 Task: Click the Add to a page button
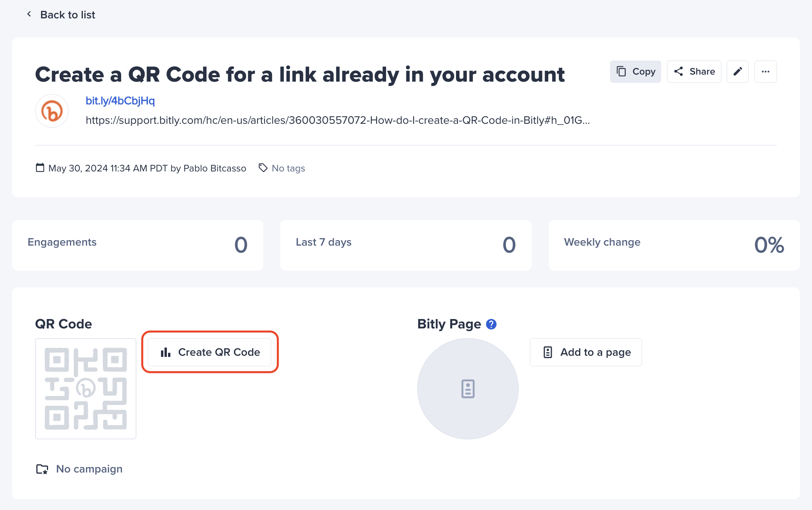pos(585,352)
